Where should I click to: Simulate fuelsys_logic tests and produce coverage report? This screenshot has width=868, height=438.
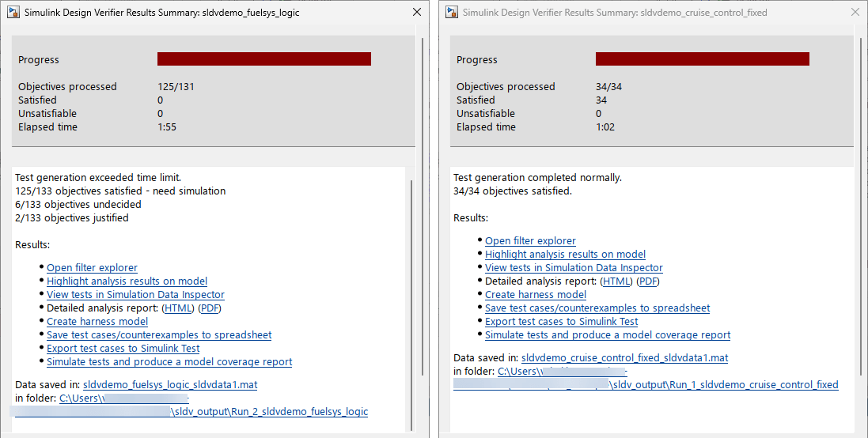click(169, 362)
